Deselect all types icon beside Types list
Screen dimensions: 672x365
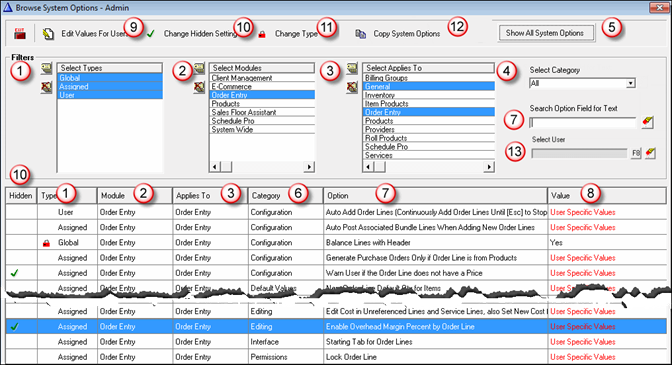coord(46,87)
